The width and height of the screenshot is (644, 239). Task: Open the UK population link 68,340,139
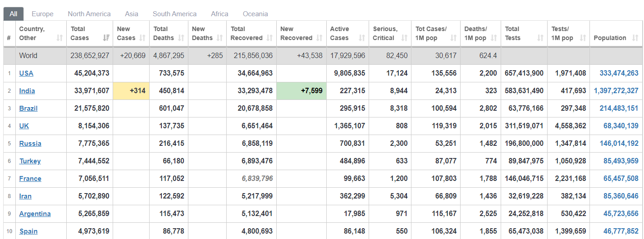[621, 126]
